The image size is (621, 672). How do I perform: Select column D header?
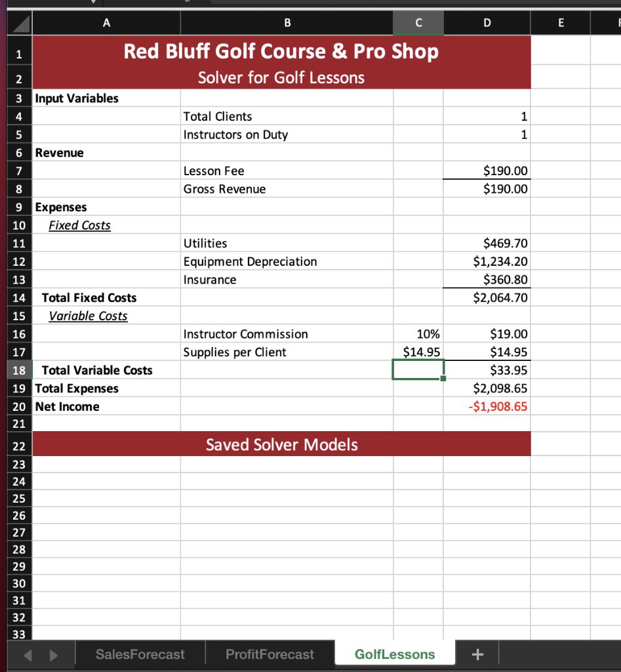tap(486, 22)
